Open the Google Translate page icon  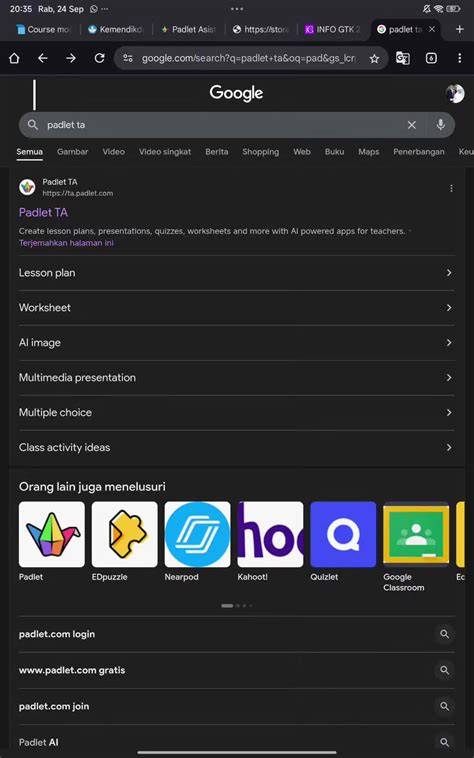point(402,58)
